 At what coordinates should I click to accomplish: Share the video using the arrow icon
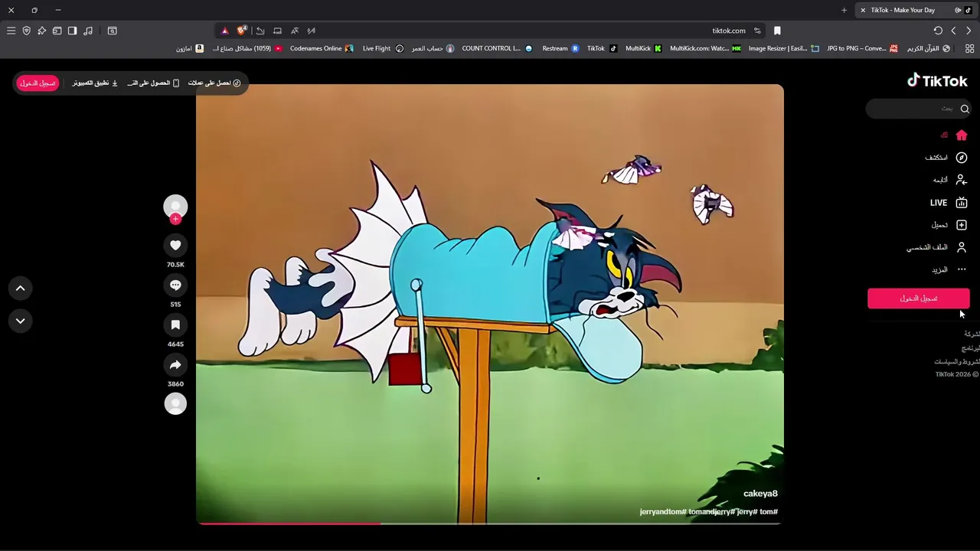[175, 364]
